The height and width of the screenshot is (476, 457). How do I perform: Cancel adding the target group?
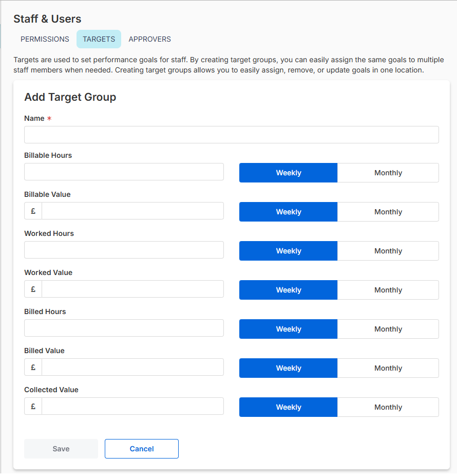(x=142, y=449)
